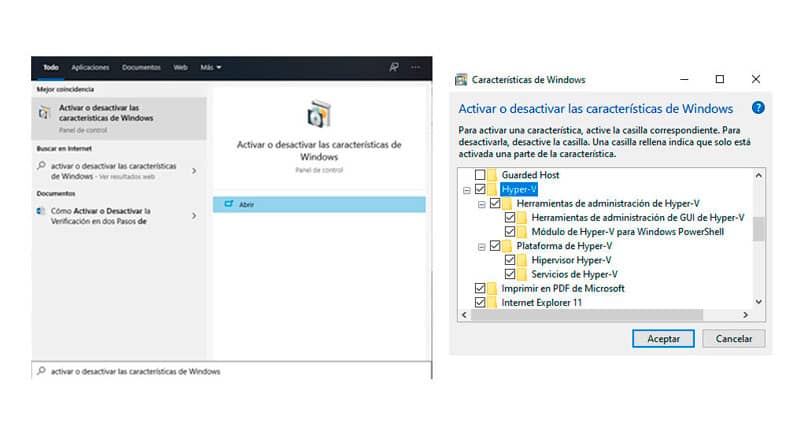
Task: Switch to the Documentos search tab
Action: [141, 67]
